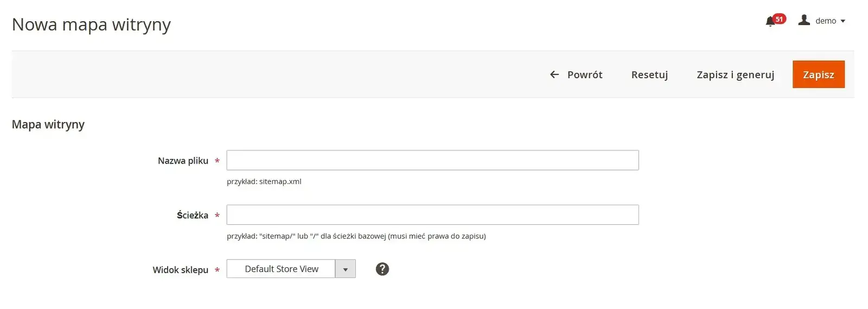Click Zapisz i generuj
The width and height of the screenshot is (868, 309).
pyautogui.click(x=735, y=74)
